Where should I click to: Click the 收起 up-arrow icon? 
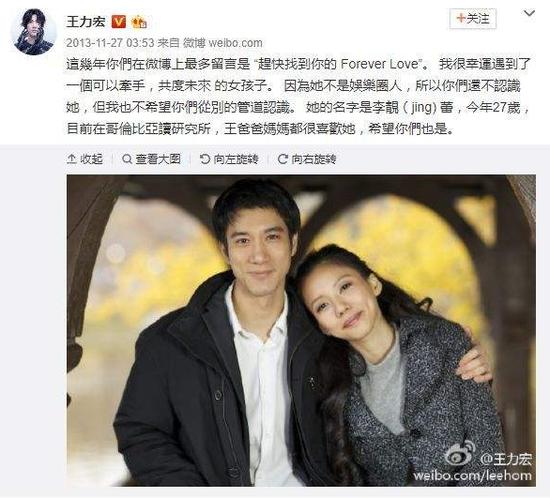click(x=72, y=159)
